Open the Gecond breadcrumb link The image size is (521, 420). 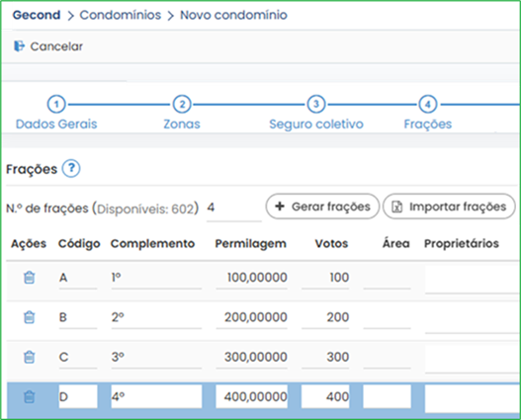(37, 15)
